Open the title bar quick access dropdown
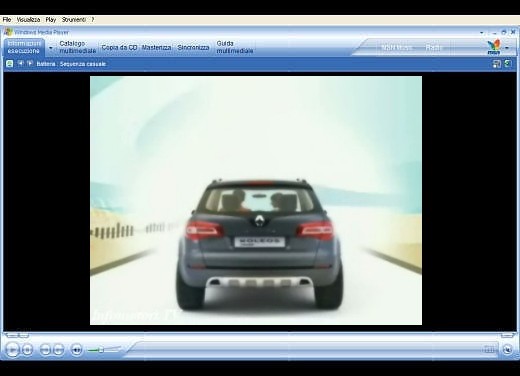The image size is (520, 376). tap(482, 33)
